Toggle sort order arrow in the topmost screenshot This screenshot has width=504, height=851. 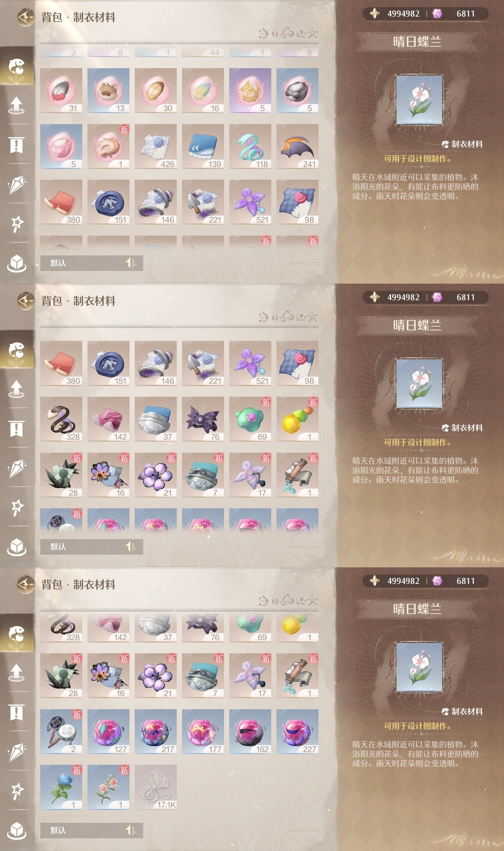131,263
